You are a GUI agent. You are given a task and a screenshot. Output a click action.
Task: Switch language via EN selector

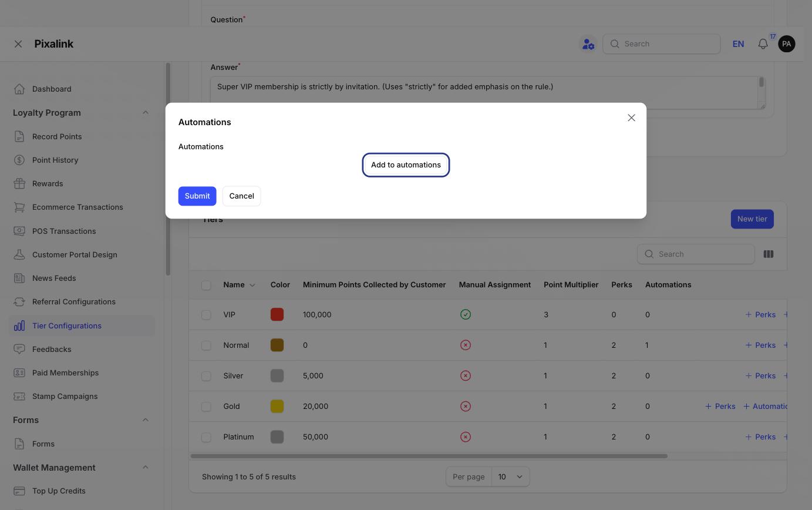(x=738, y=44)
